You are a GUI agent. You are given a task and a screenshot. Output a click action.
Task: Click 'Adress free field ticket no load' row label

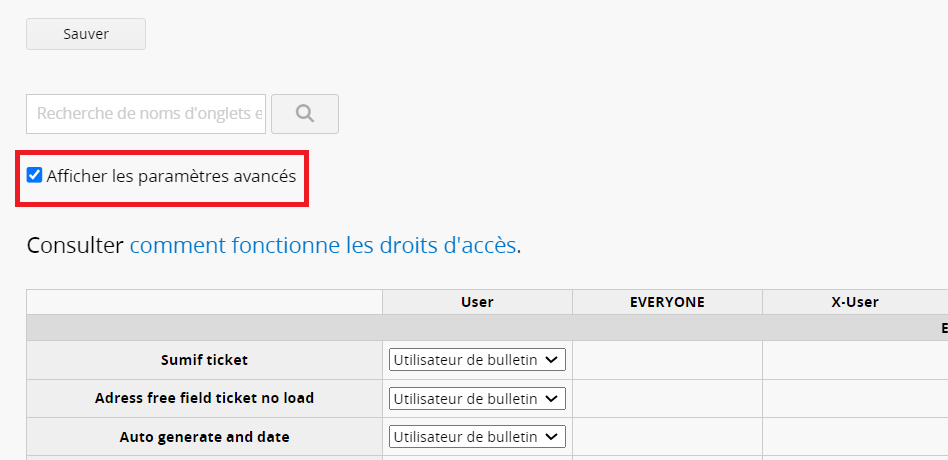204,398
